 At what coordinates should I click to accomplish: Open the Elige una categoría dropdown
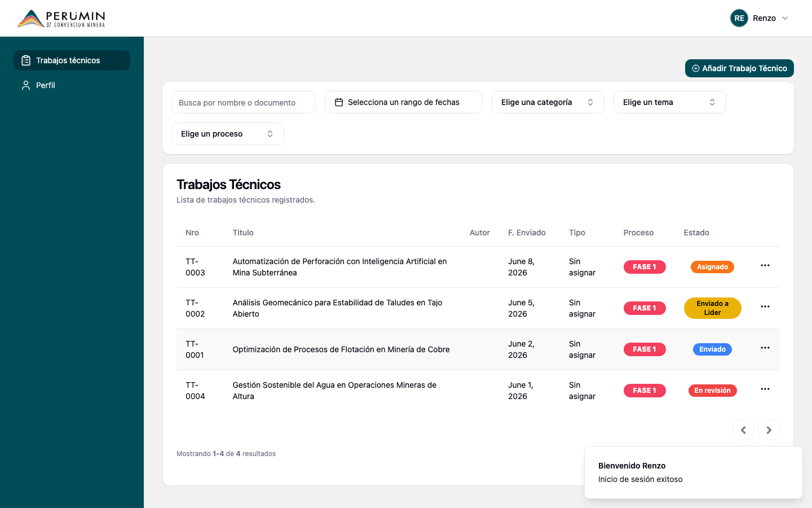[548, 102]
